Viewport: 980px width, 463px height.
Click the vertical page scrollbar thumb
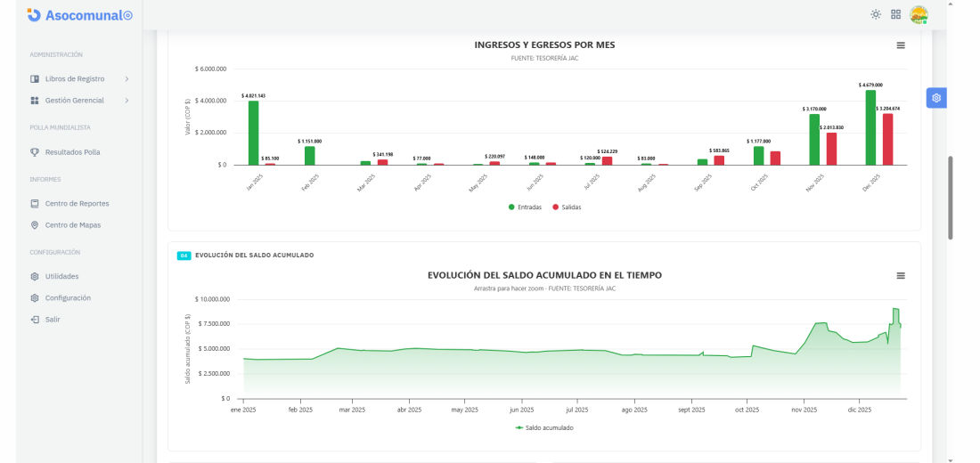coord(951,198)
